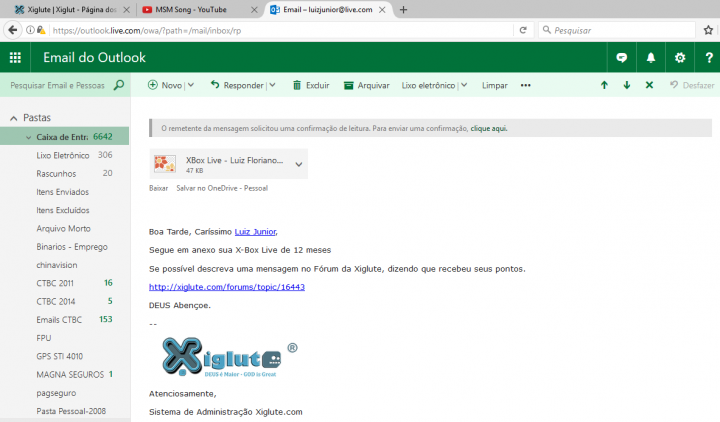720x422 pixels.
Task: Open a new browser tab with plus
Action: 403,10
